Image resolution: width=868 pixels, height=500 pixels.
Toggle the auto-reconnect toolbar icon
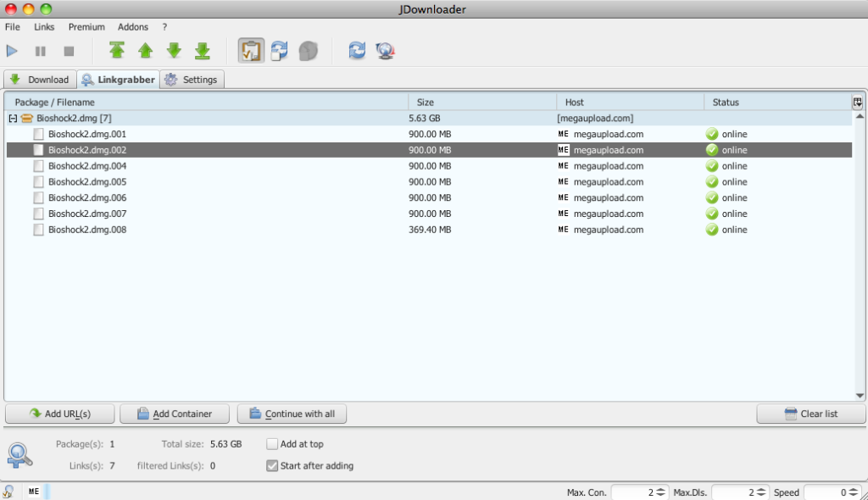[279, 50]
